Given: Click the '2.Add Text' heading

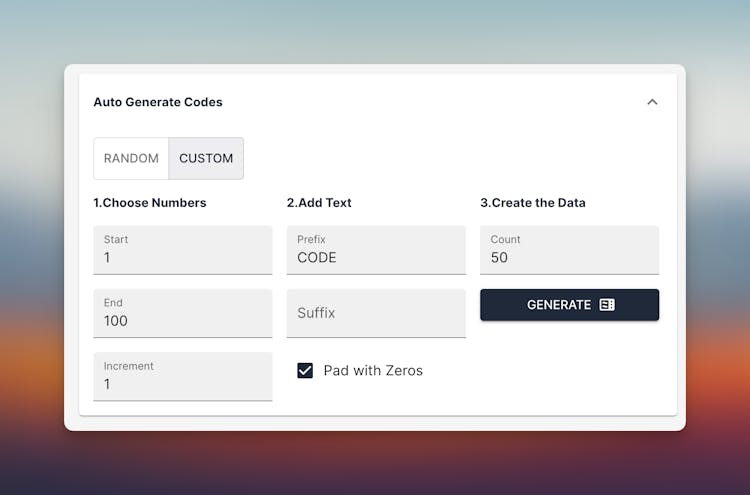Looking at the screenshot, I should tap(319, 203).
